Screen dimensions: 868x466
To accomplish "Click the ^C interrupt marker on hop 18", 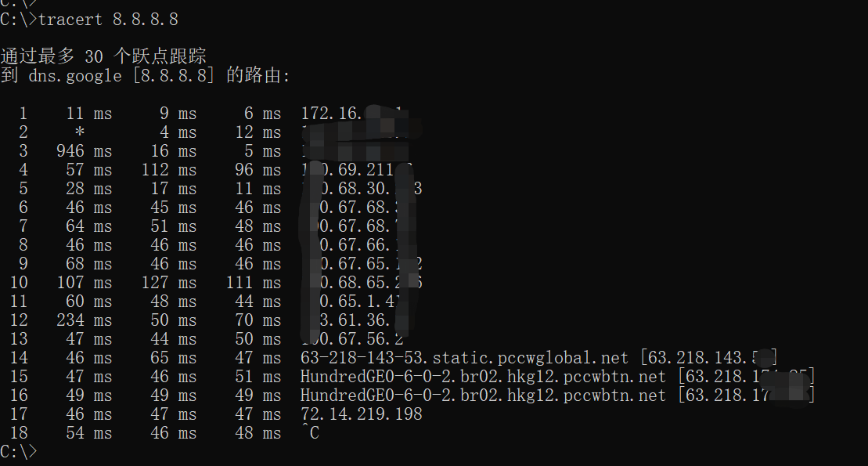I will click(311, 433).
